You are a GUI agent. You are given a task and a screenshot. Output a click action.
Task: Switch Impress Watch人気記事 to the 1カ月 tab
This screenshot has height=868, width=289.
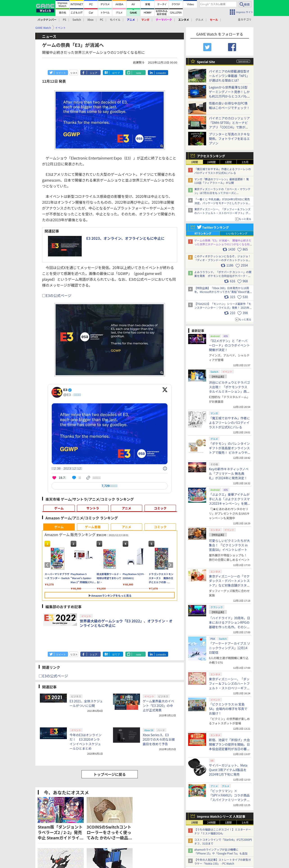[x=245, y=822]
